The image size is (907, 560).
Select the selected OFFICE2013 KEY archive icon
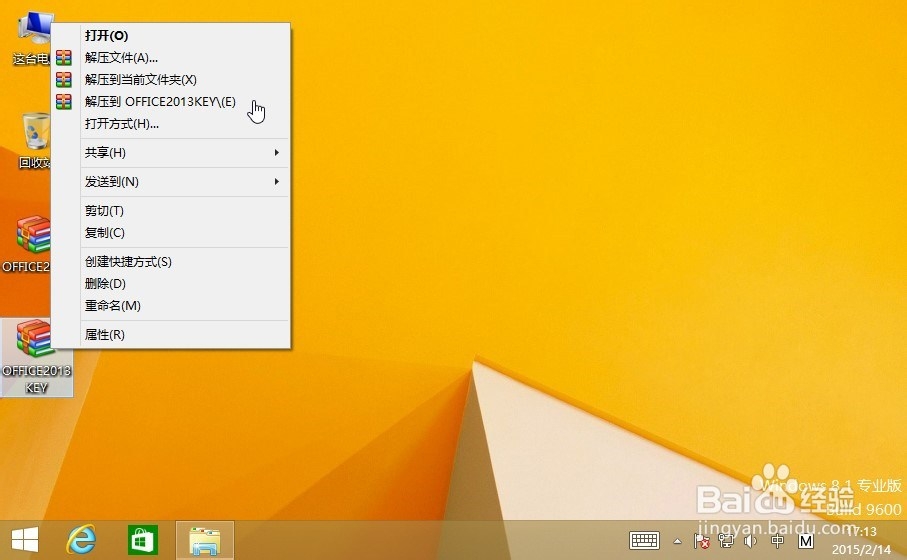(x=36, y=357)
